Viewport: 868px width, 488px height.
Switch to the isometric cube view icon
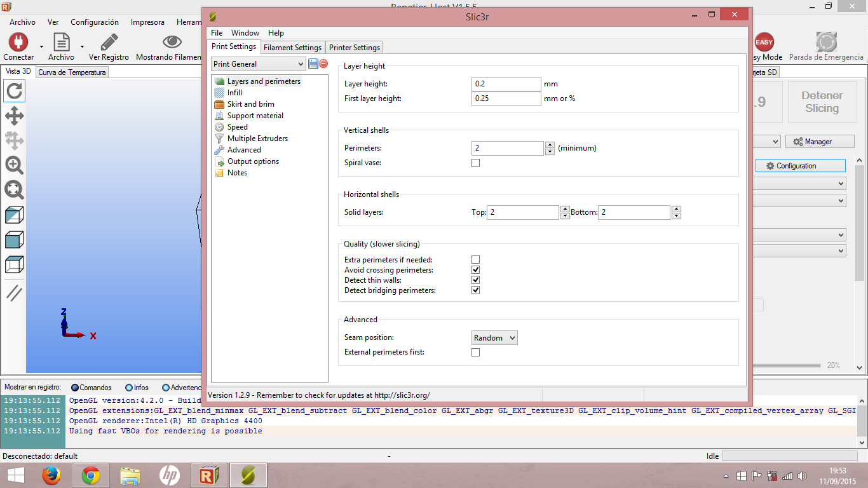click(x=14, y=215)
